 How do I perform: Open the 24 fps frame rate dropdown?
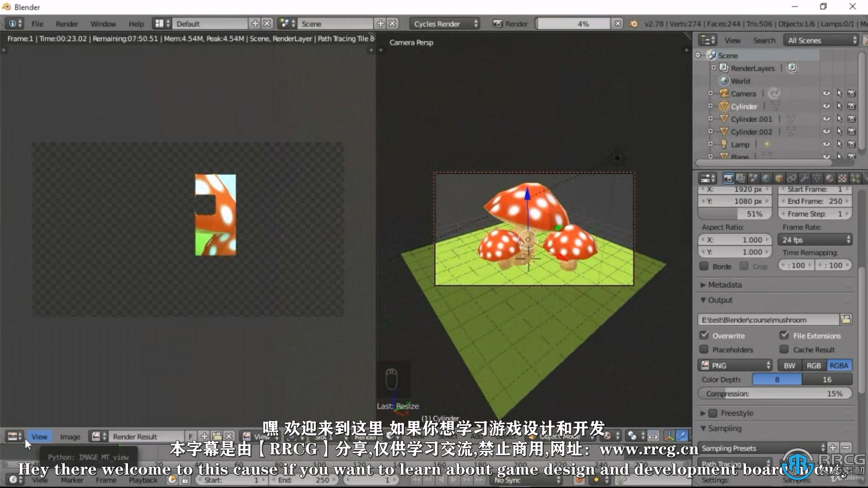coord(815,239)
